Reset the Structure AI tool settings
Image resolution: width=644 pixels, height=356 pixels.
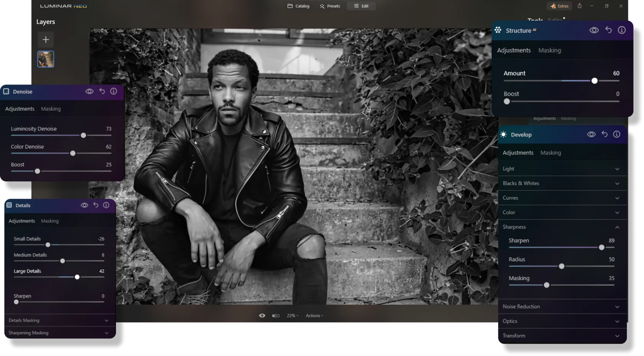(x=608, y=30)
